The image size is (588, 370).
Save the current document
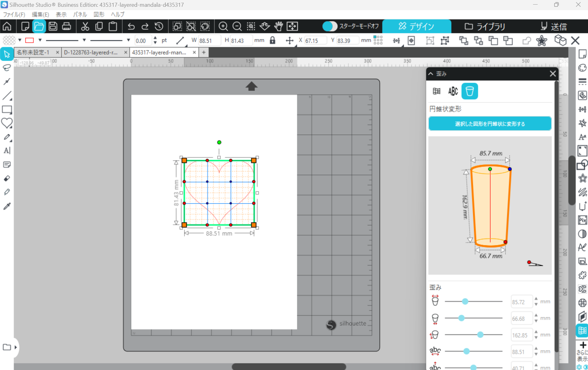53,26
